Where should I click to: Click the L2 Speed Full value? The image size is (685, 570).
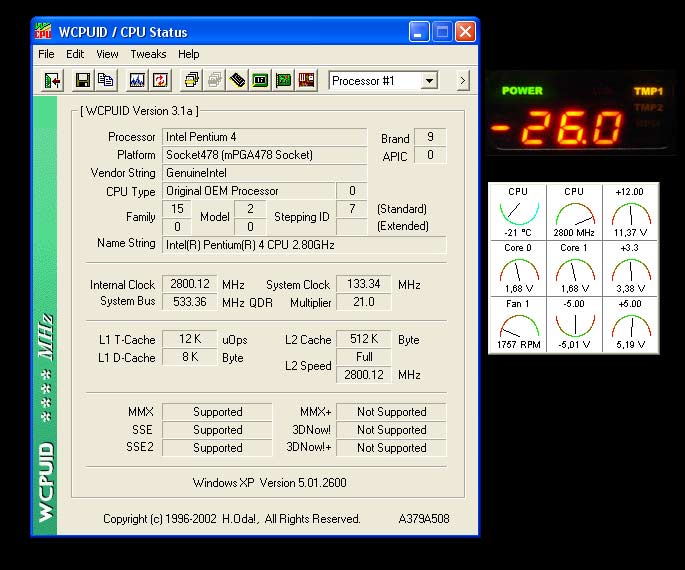(363, 357)
